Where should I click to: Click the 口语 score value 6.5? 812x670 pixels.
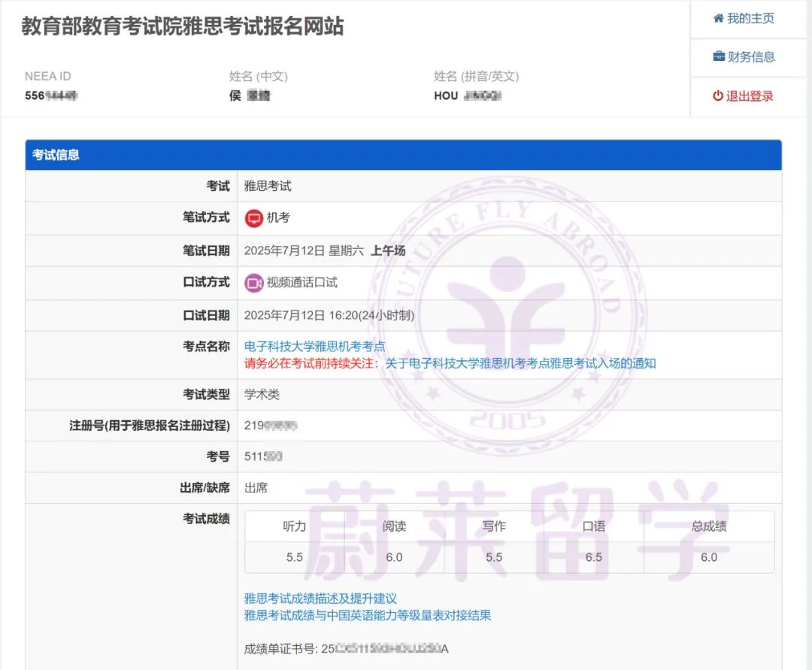[593, 558]
